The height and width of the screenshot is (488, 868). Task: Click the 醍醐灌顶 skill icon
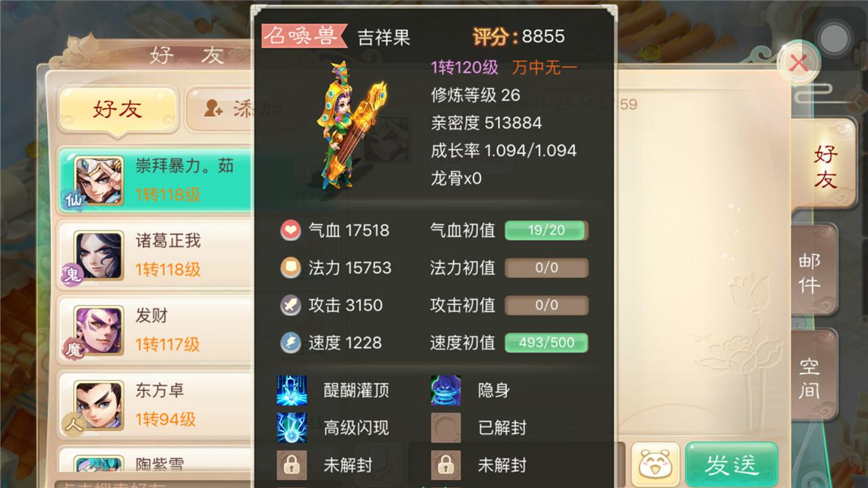pos(292,390)
